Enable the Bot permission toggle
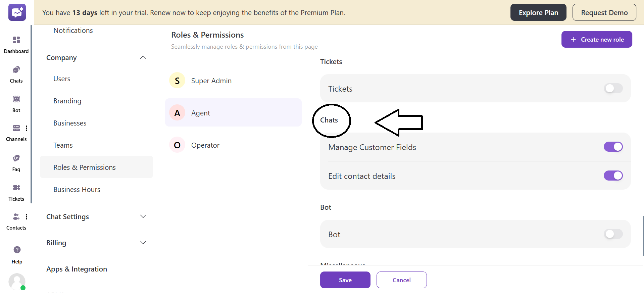The image size is (644, 295). (613, 234)
